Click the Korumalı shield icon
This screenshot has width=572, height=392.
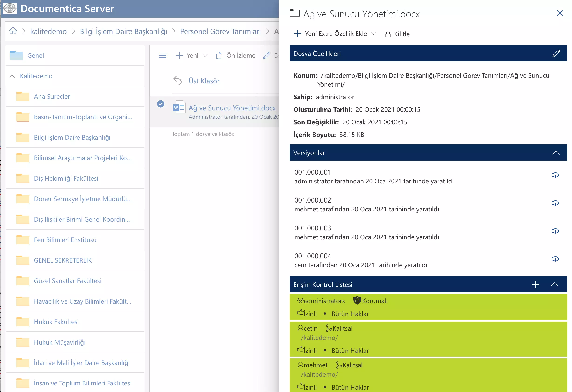click(357, 301)
